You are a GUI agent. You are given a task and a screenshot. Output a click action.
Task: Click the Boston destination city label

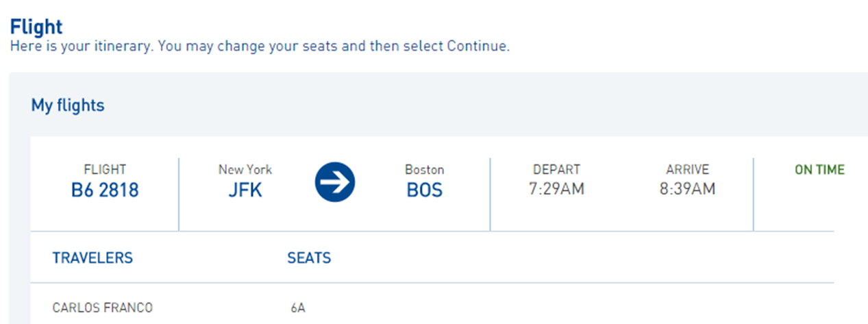coord(425,169)
